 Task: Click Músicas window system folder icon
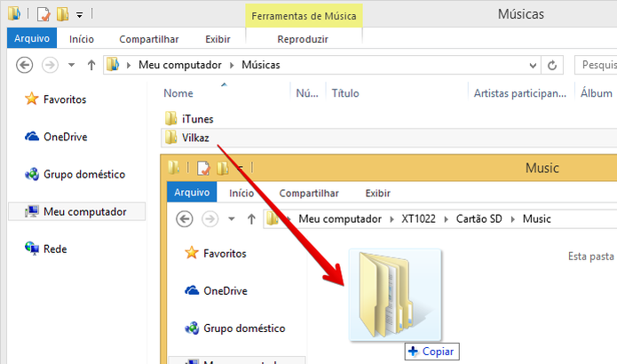click(14, 13)
